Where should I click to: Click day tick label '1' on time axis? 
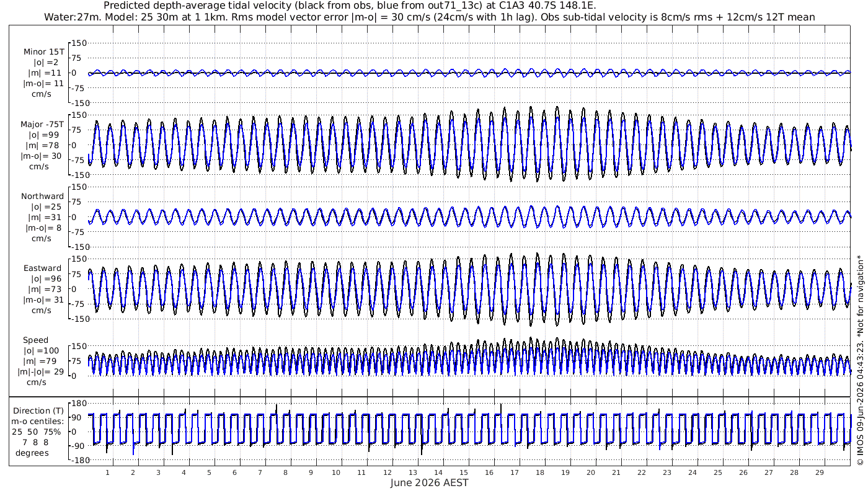[107, 472]
